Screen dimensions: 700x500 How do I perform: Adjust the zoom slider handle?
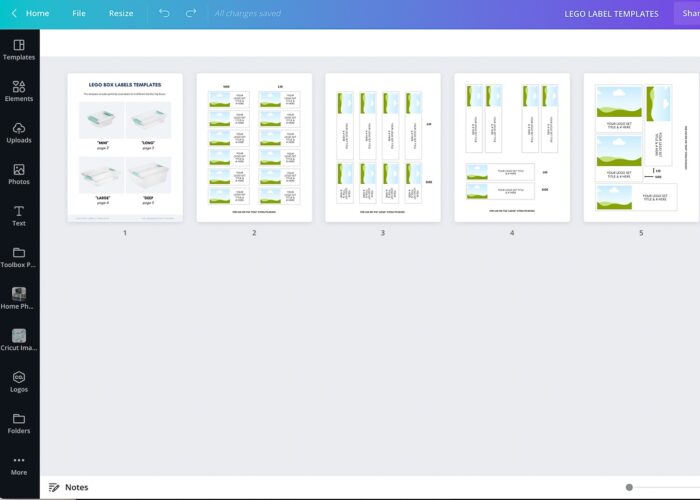click(x=629, y=487)
